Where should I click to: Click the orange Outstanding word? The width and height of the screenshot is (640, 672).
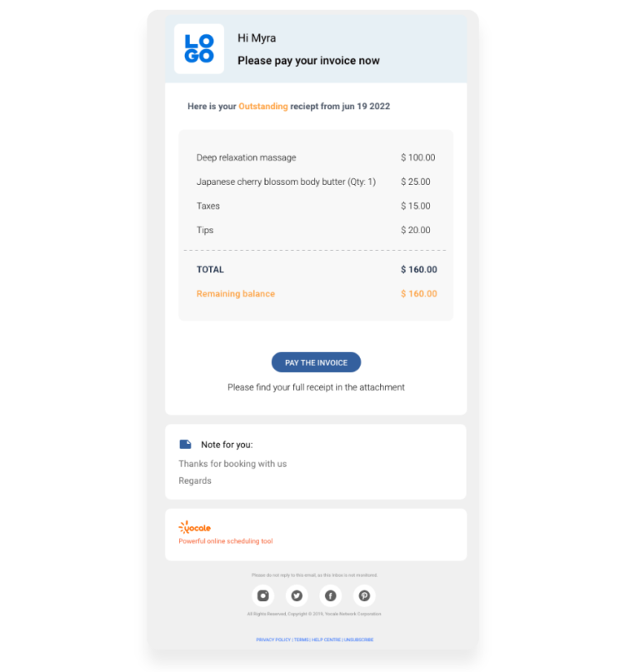coord(263,107)
